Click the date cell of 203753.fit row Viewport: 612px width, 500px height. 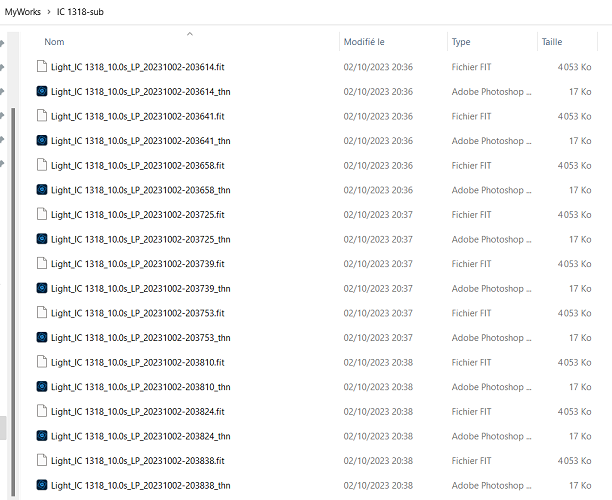pyautogui.click(x=378, y=313)
